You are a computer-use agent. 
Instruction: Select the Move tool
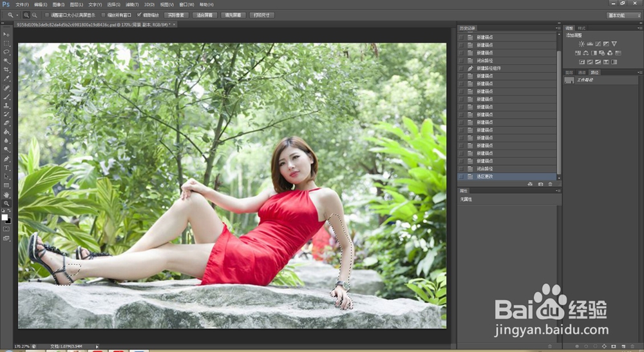(x=6, y=35)
